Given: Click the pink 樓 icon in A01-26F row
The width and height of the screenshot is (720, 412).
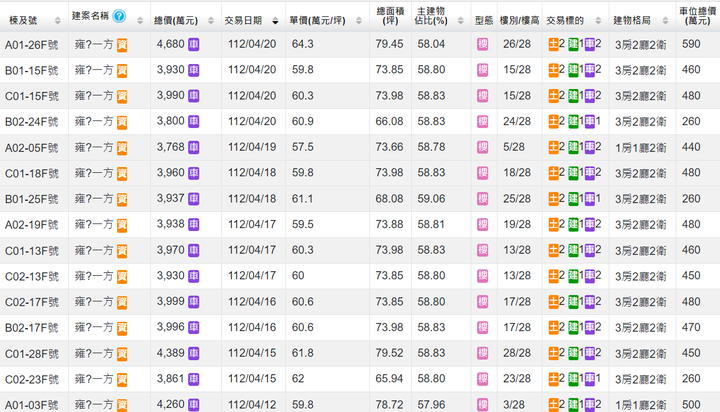Looking at the screenshot, I should pyautogui.click(x=483, y=45).
